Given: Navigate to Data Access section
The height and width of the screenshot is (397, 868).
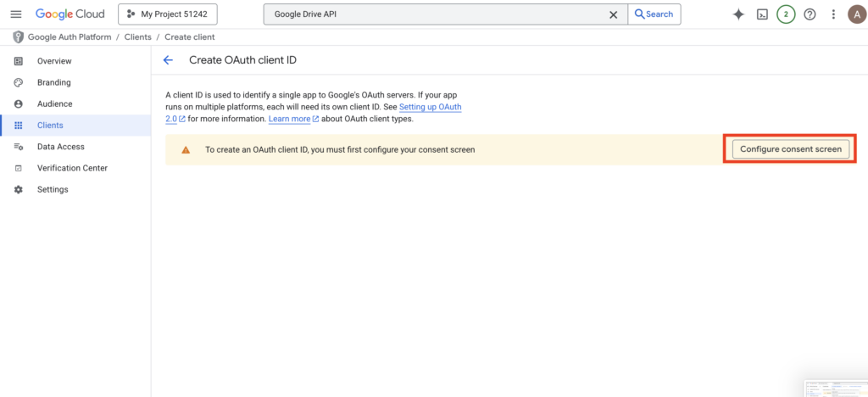Looking at the screenshot, I should click(60, 147).
